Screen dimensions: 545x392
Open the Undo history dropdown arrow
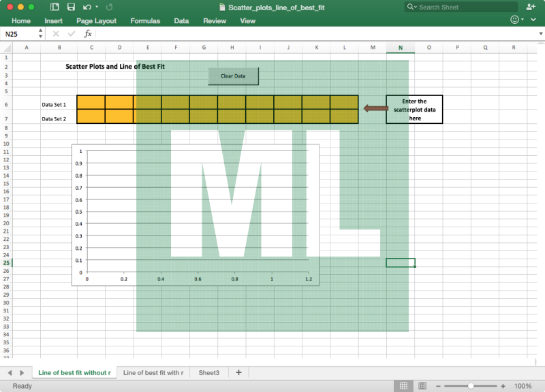[x=97, y=7]
